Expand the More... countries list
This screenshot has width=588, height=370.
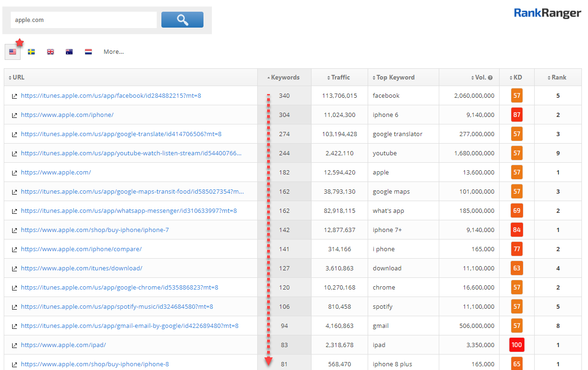pos(114,52)
